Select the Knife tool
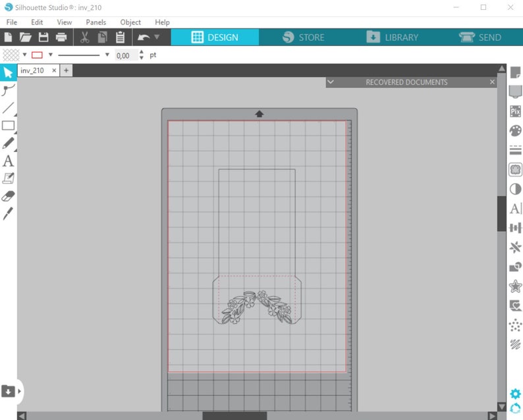This screenshot has width=523, height=420. [8, 213]
